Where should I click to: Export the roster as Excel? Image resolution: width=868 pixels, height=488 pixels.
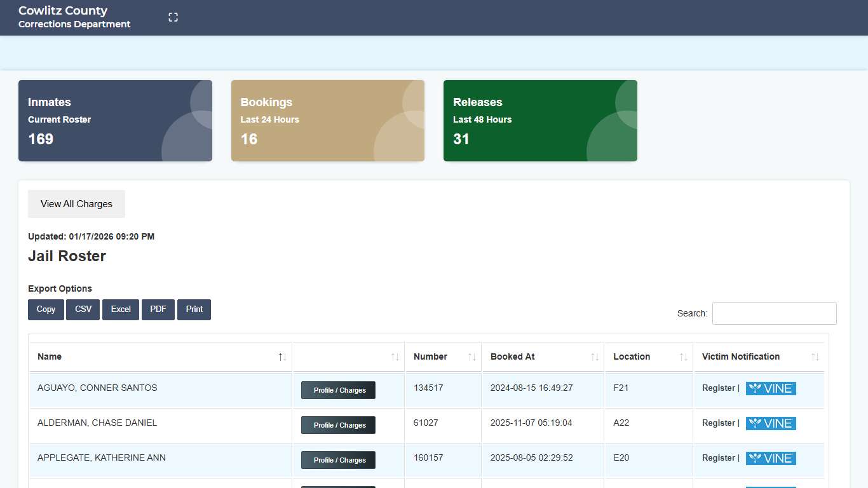[121, 309]
